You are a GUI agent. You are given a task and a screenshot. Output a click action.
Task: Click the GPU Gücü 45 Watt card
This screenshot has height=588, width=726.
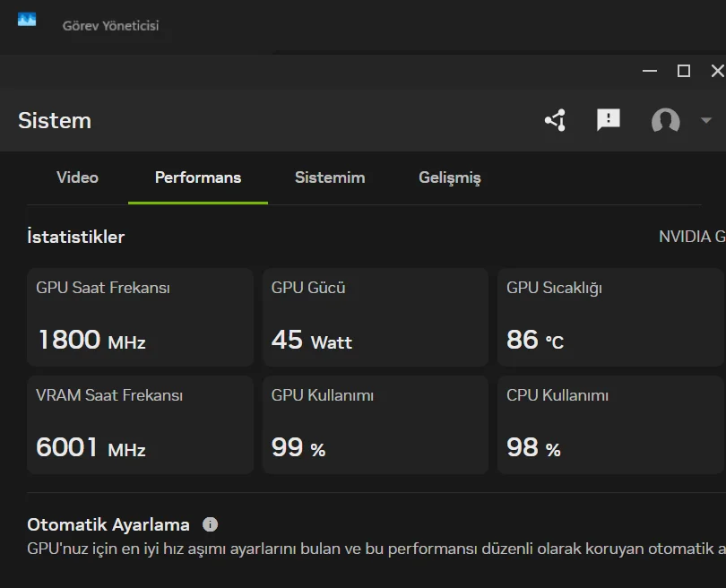(376, 317)
